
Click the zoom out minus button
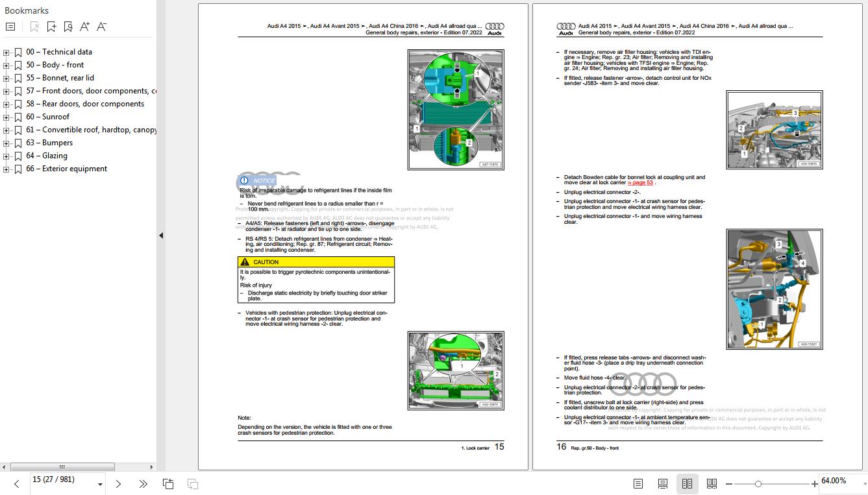click(x=729, y=484)
